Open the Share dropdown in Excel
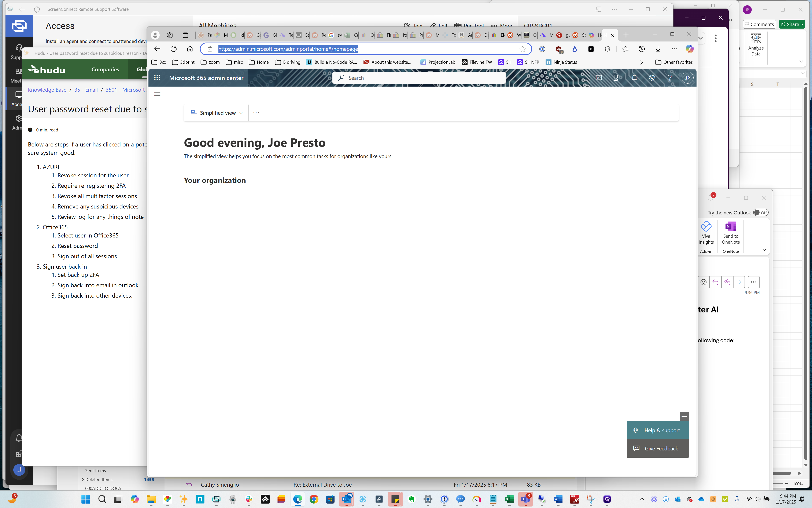 [792, 24]
